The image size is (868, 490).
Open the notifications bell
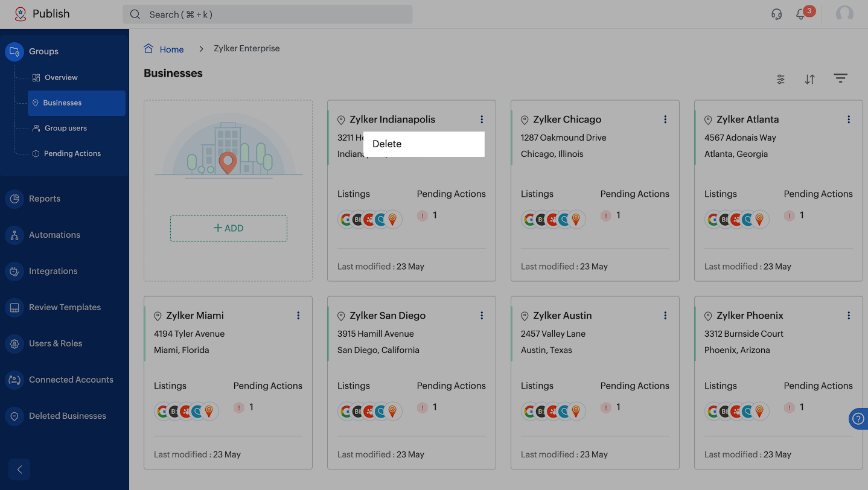tap(801, 14)
